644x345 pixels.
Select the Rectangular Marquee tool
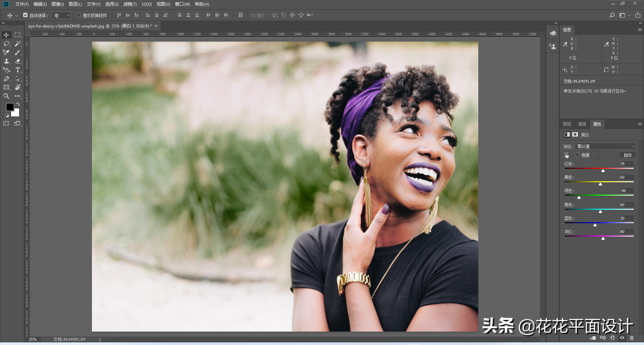tap(17, 35)
